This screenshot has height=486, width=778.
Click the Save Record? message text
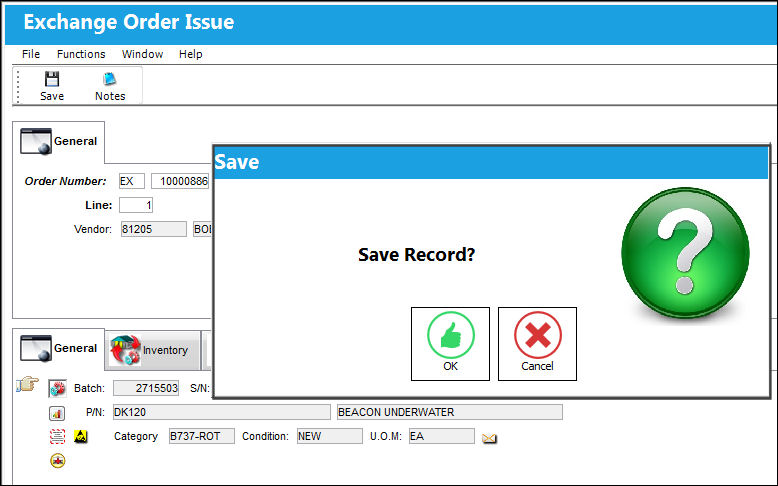[x=416, y=255]
